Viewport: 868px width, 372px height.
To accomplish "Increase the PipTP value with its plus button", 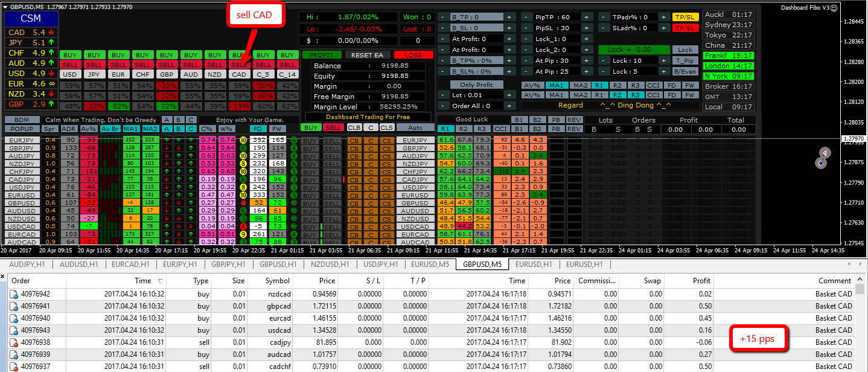I will coord(587,17).
